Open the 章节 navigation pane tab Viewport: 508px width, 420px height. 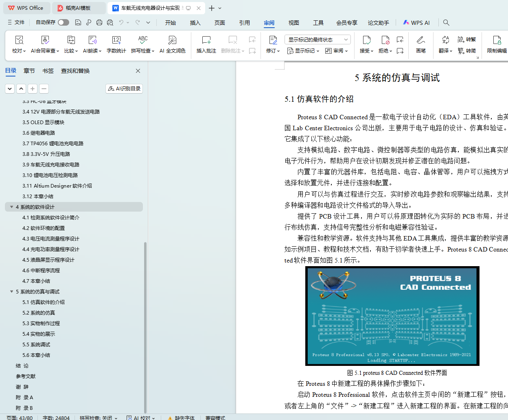pyautogui.click(x=29, y=71)
